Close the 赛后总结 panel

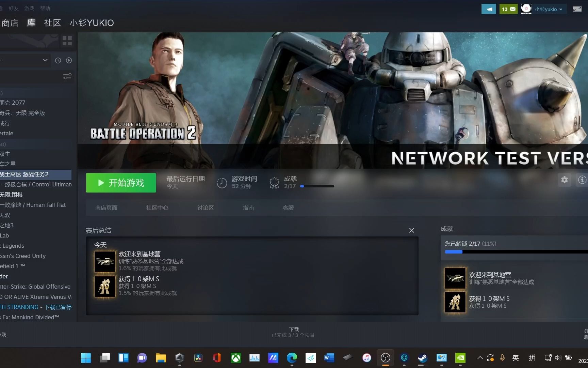pos(412,230)
